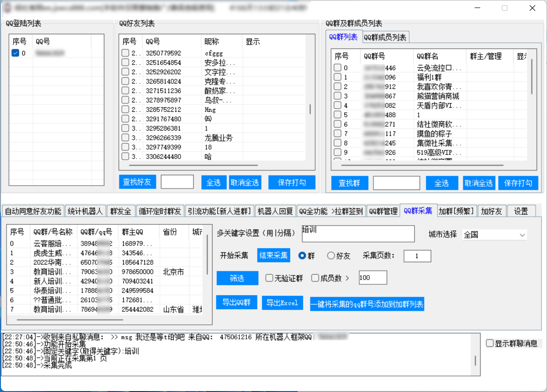Click the 结束采集 button
Image resolution: width=547 pixels, height=392 pixels.
point(274,256)
